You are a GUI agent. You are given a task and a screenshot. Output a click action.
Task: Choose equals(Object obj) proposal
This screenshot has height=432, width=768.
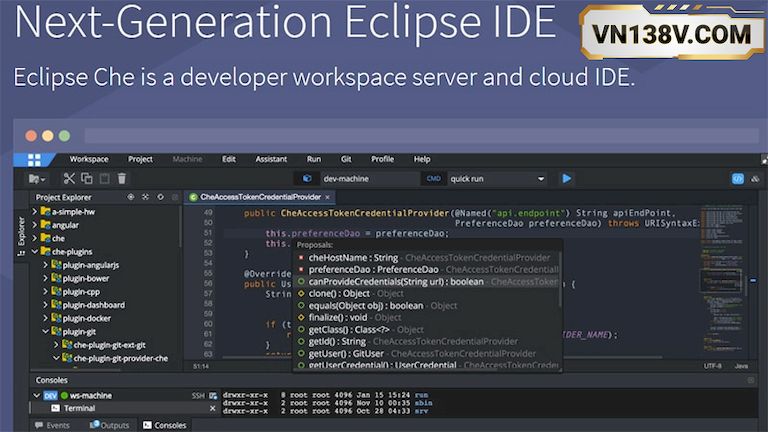427,306
